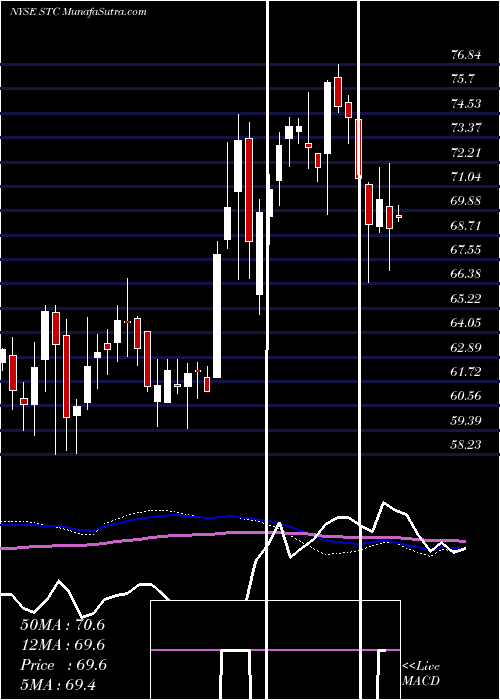Image resolution: width=500 pixels, height=700 pixels.
Task: Click the 50MA : 70.6 readout
Action: pyautogui.click(x=63, y=625)
